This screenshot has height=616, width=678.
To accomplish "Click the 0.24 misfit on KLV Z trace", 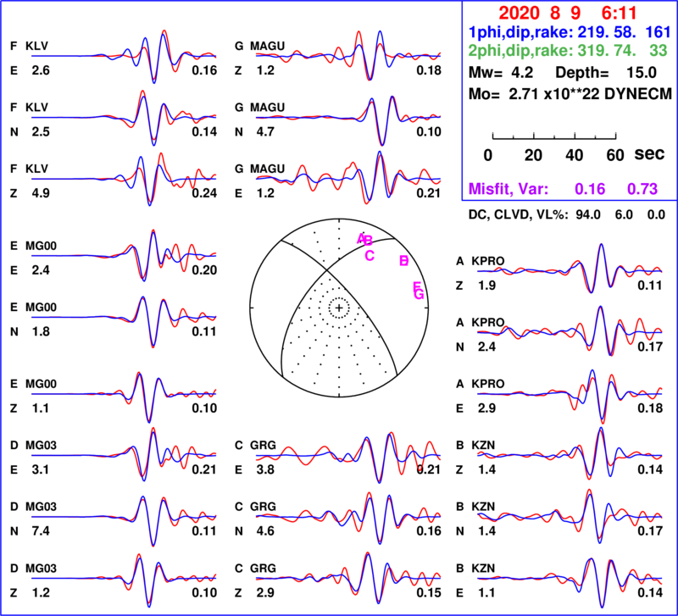I will coord(204,193).
